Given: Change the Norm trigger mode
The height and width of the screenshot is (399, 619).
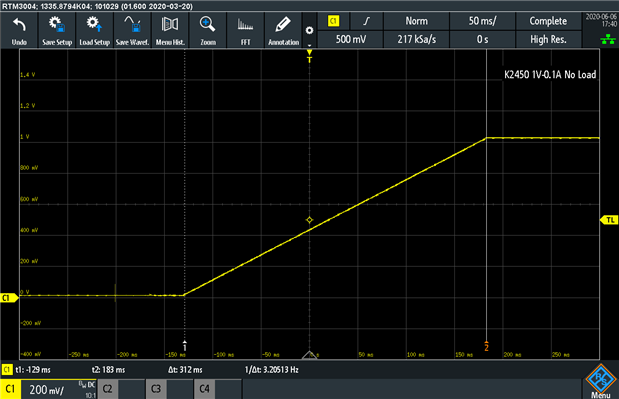Looking at the screenshot, I should (416, 21).
